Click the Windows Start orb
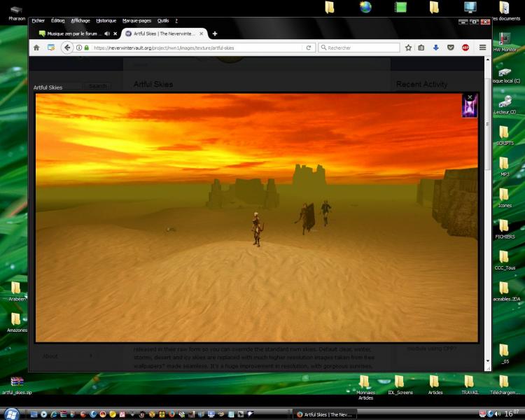Screen dimensions: 525x420 [x=11, y=414]
